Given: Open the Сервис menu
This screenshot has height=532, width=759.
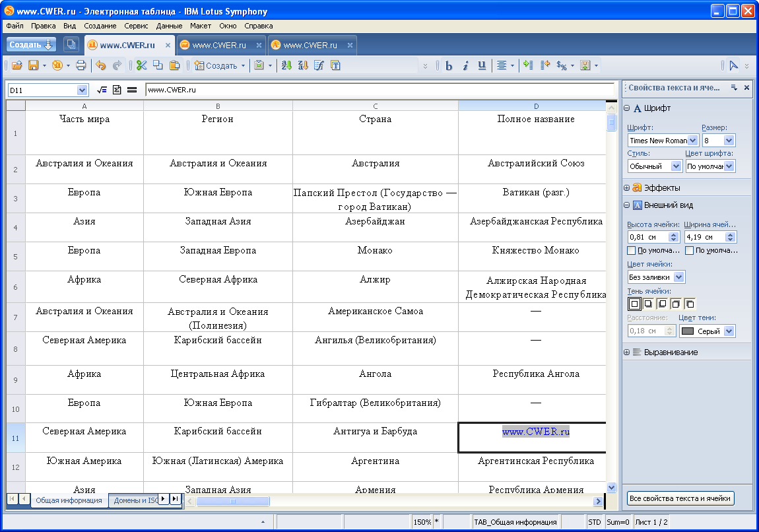Looking at the screenshot, I should coord(136,26).
